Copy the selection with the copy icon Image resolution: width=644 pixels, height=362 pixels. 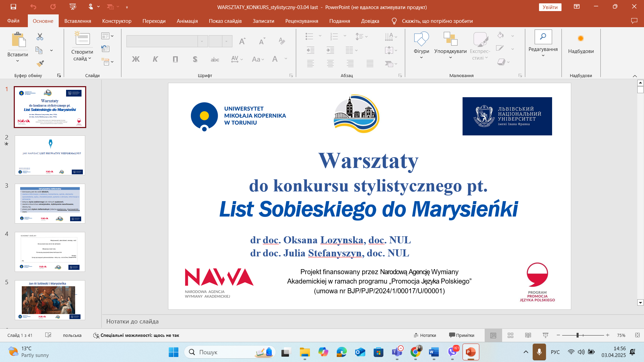(39, 50)
